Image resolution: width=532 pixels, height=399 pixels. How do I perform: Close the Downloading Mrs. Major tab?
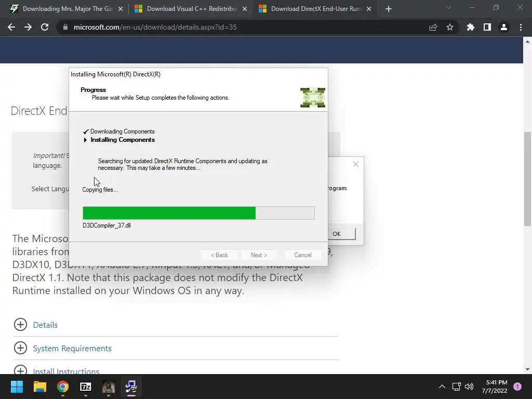tap(121, 9)
